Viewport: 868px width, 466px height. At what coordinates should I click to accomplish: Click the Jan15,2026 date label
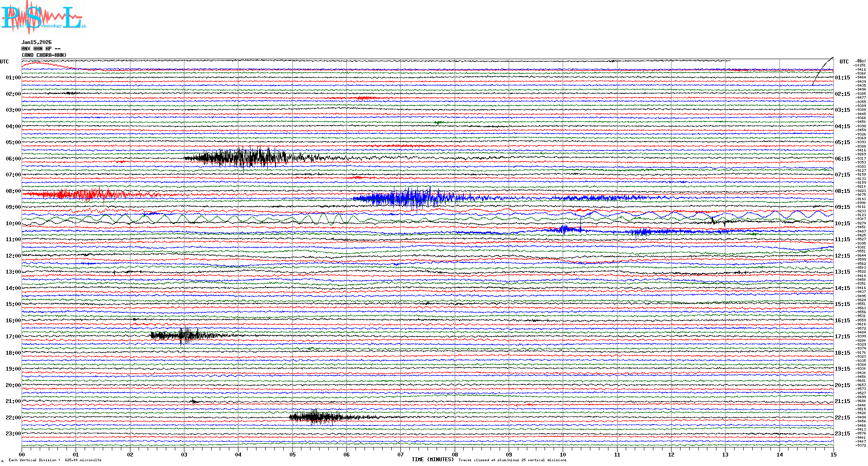click(x=36, y=42)
